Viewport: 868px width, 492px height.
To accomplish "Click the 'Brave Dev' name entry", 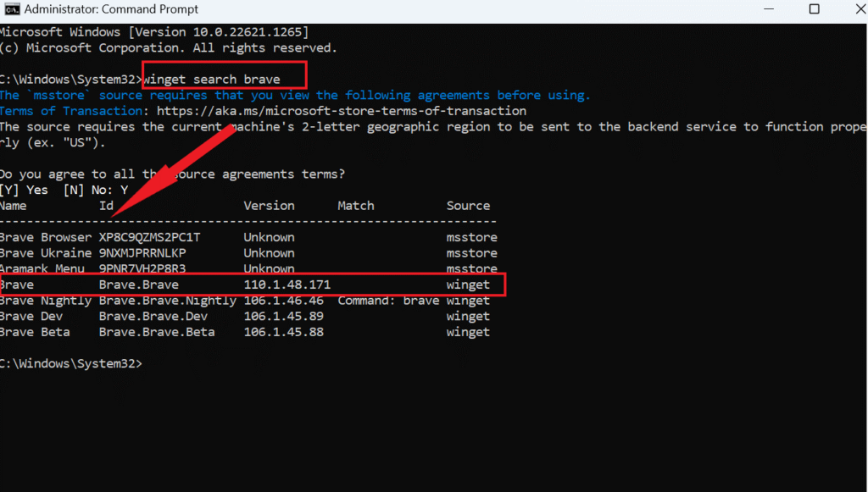I will coord(31,316).
